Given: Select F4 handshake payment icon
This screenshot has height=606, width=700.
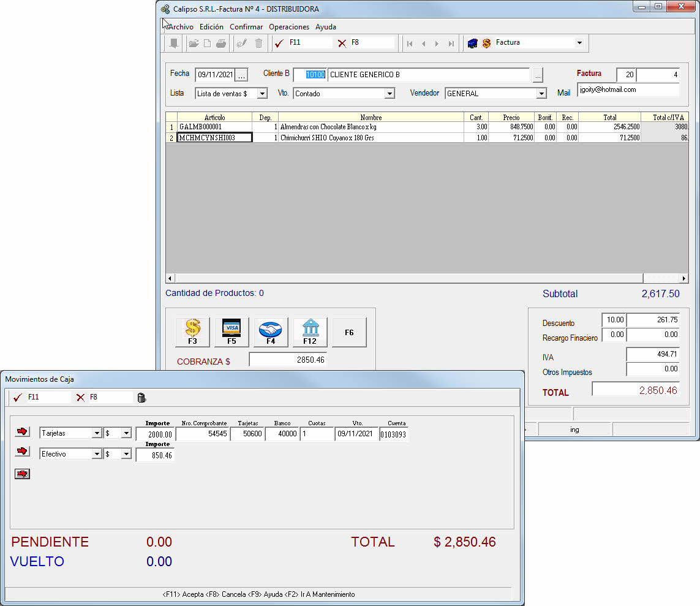Looking at the screenshot, I should coord(271,332).
